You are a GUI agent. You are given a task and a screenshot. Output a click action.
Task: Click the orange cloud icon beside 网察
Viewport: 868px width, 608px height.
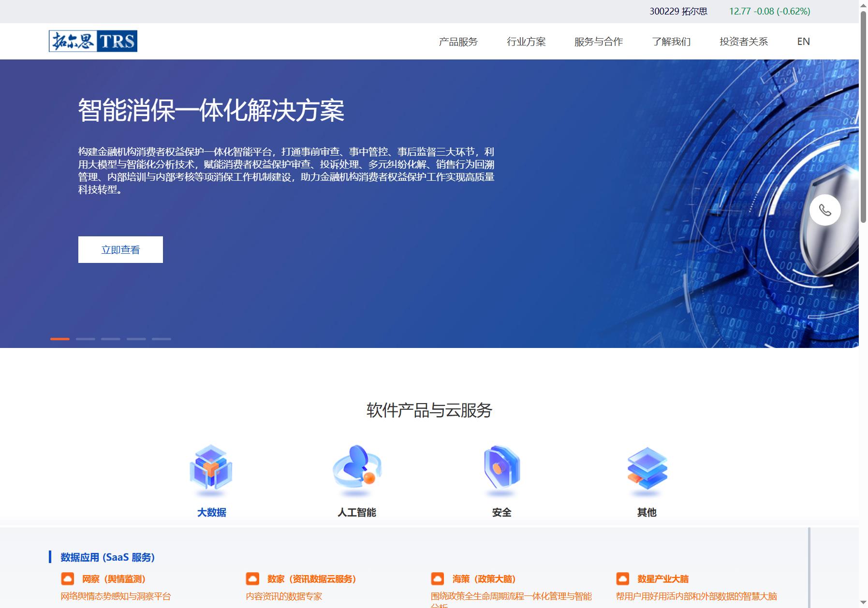[x=68, y=579]
